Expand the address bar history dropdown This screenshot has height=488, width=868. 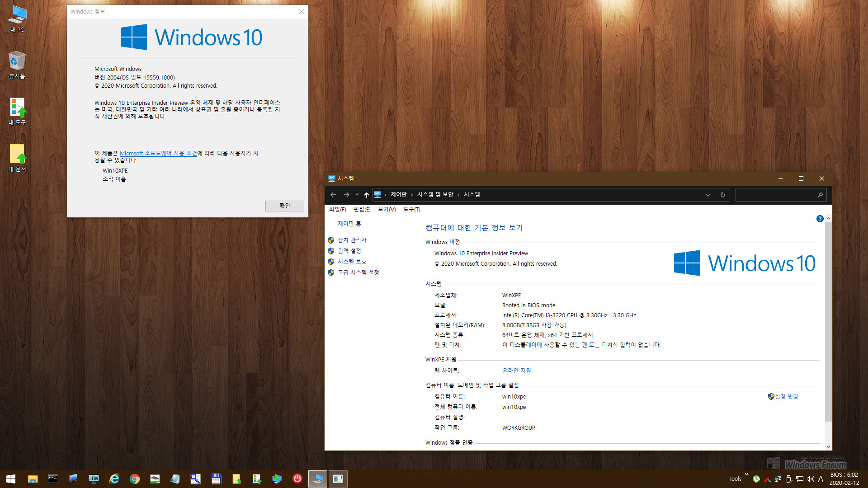708,195
